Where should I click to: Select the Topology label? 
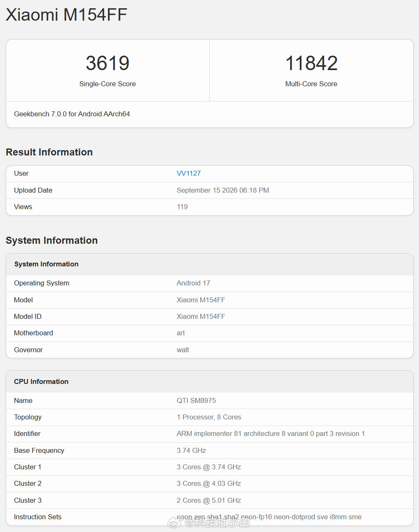point(28,417)
